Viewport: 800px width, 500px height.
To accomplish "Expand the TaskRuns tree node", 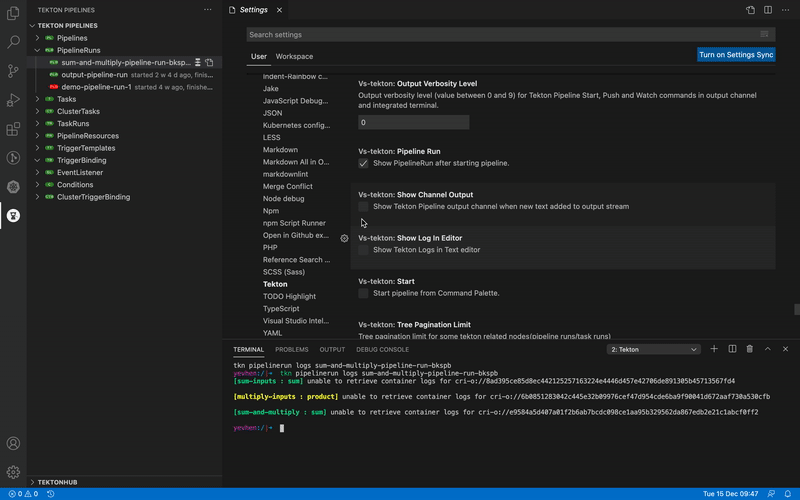I will pyautogui.click(x=37, y=123).
